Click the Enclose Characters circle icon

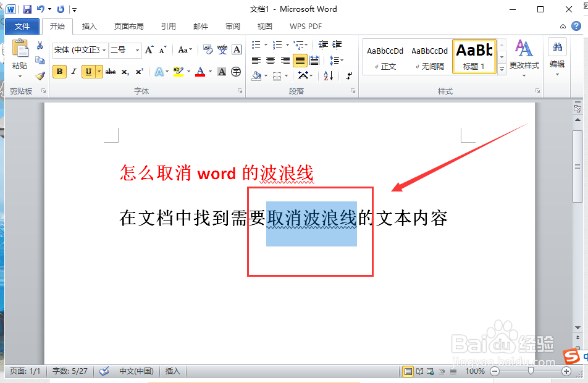tap(236, 72)
